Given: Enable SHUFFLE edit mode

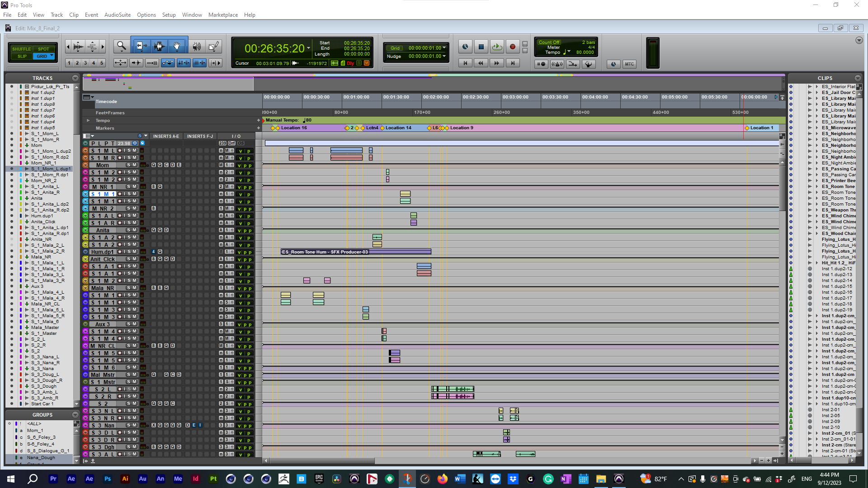Looking at the screenshot, I should [x=21, y=49].
